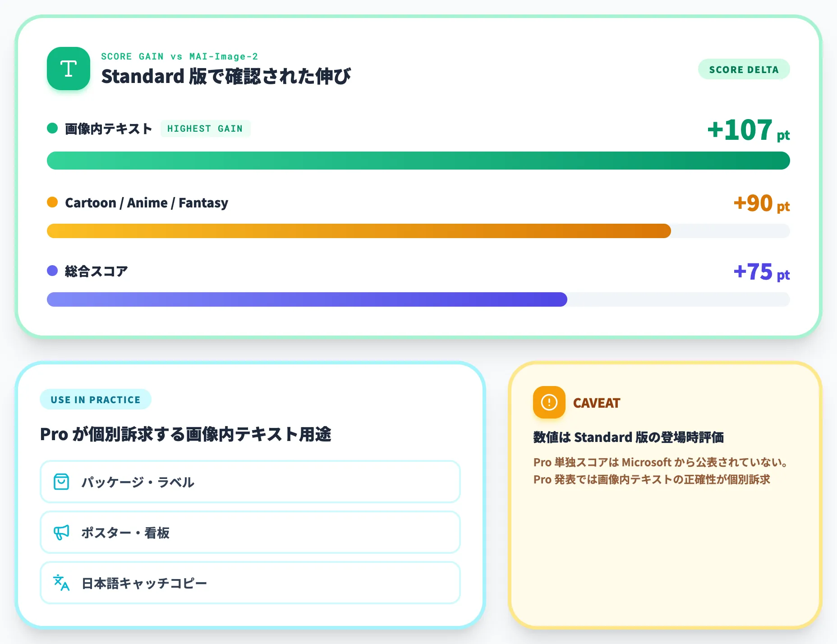
Task: Click the +107 pt score value
Action: click(749, 130)
